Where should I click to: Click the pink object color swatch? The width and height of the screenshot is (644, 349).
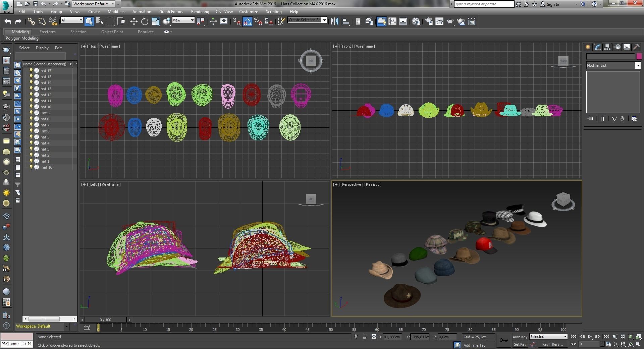[x=639, y=56]
